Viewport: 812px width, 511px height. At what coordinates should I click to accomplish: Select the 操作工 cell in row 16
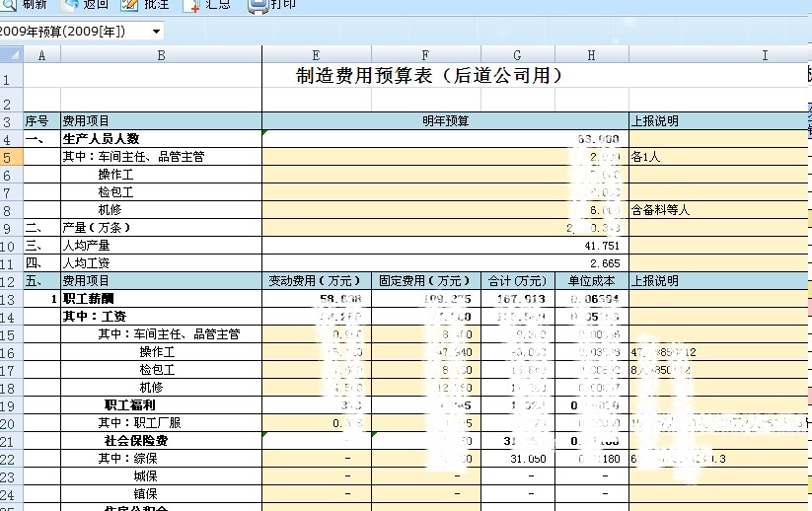(161, 352)
